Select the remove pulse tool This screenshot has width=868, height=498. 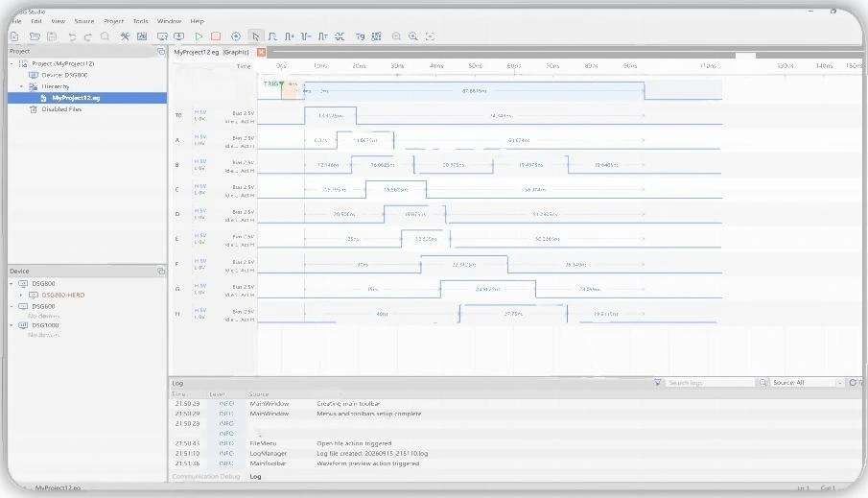pos(306,36)
